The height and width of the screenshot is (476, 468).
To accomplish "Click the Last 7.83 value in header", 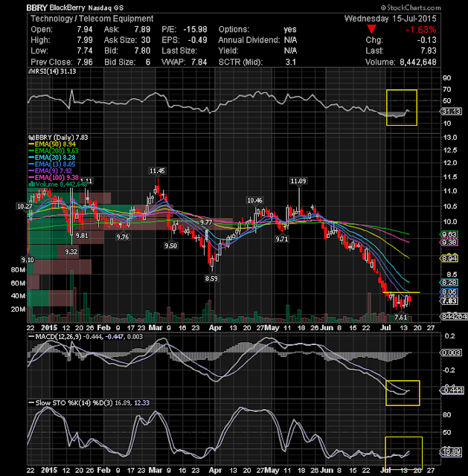I will tap(429, 51).
